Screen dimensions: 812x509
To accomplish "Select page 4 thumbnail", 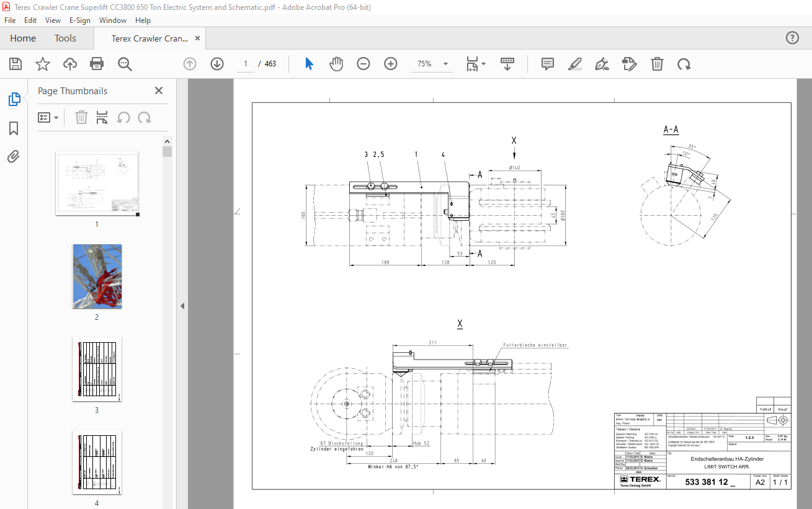I will tap(97, 463).
